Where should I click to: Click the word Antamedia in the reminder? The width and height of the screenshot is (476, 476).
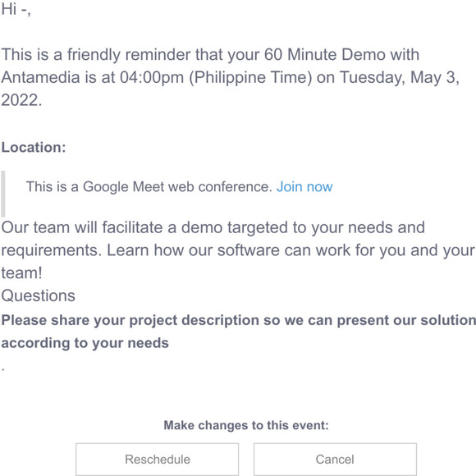pyautogui.click(x=41, y=77)
